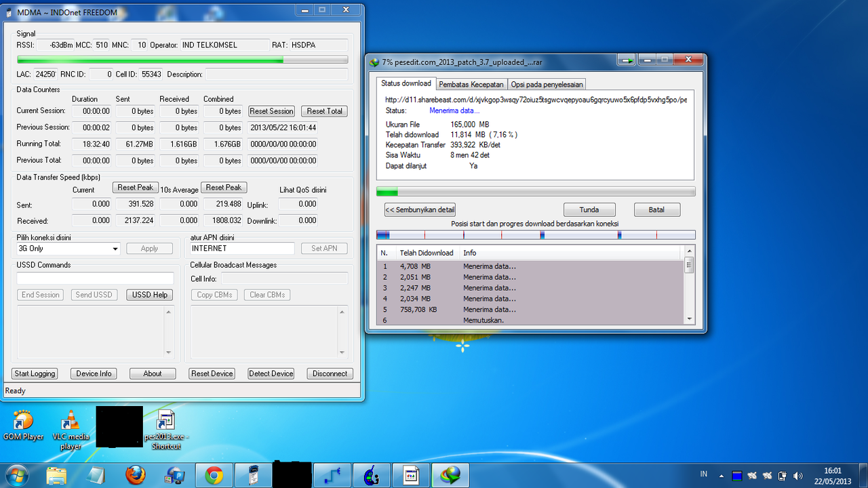Open the Status download tab
This screenshot has height=488, width=868.
406,83
